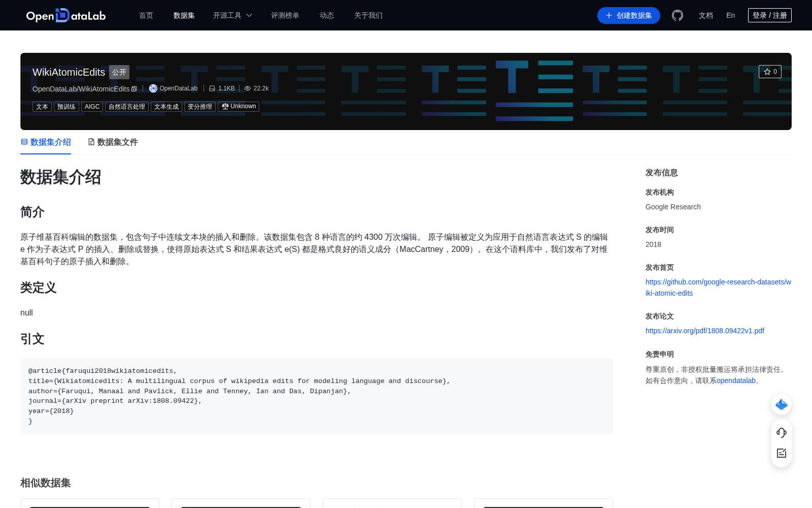Click the 公开 visibility badge
Viewport: 812px width, 508px height.
pyautogui.click(x=119, y=72)
